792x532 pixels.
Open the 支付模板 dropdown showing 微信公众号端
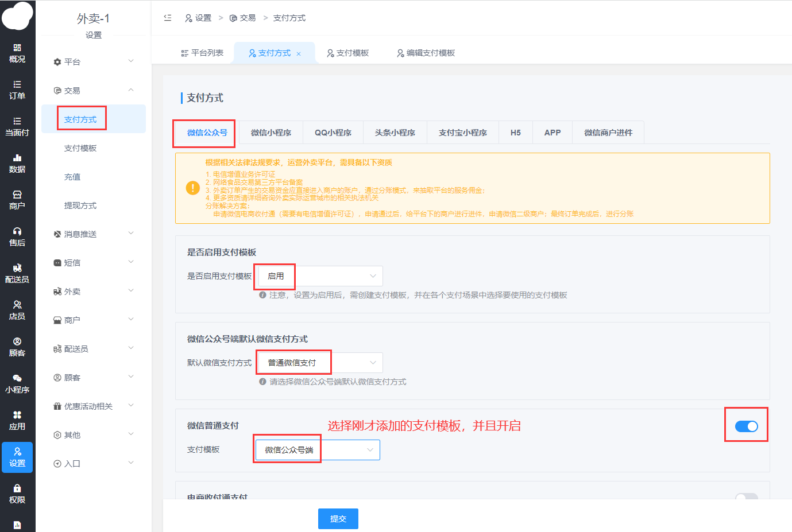(318, 450)
